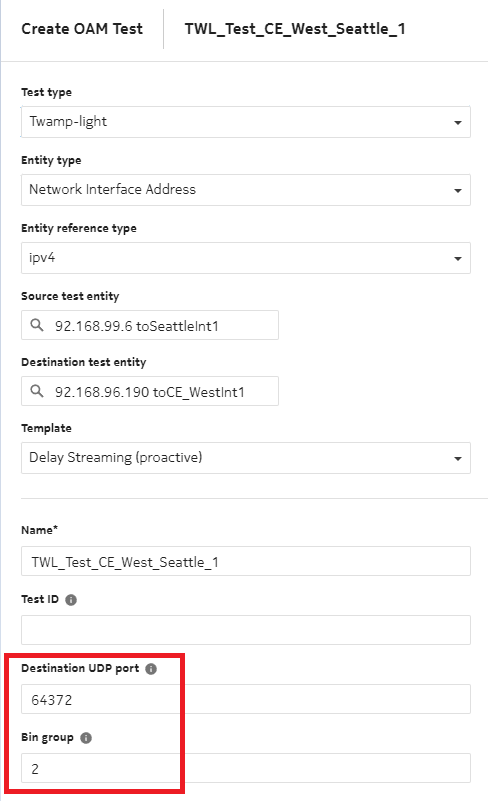Show info tooltip next to Test ID

click(x=71, y=600)
